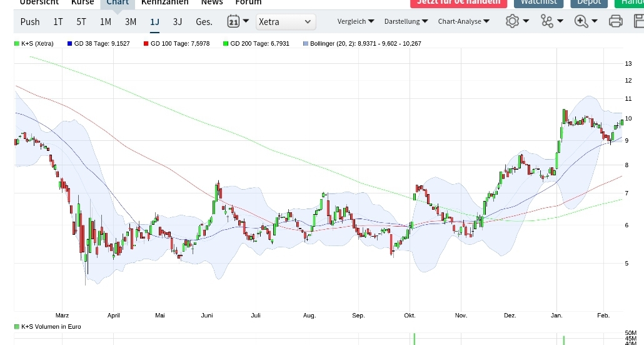The height and width of the screenshot is (345, 644).
Task: Click the Depot button
Action: click(x=589, y=3)
